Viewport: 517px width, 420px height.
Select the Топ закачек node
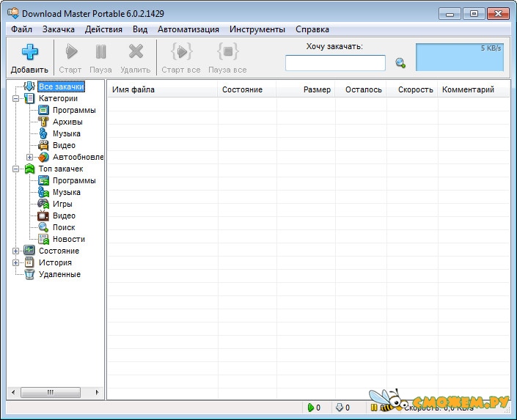tap(61, 169)
